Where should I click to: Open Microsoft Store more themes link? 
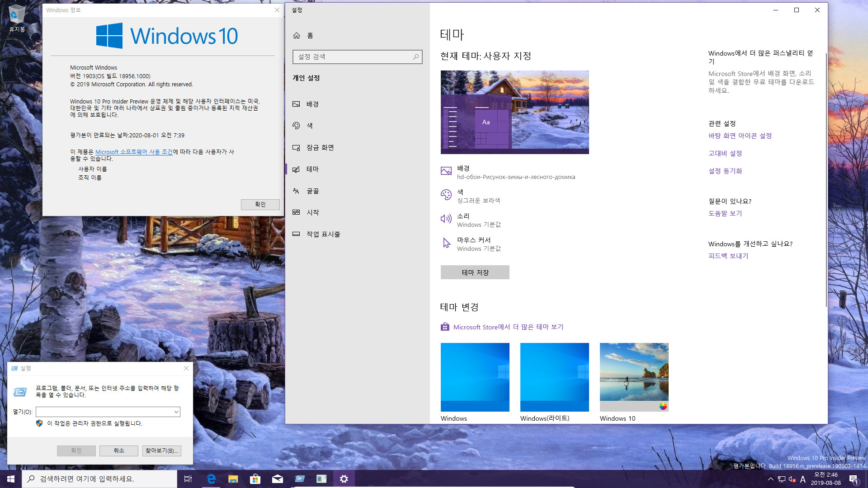coord(508,327)
